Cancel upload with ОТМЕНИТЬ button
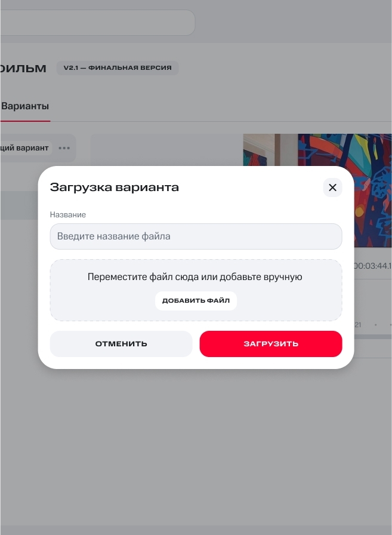The height and width of the screenshot is (535, 392). coord(121,343)
